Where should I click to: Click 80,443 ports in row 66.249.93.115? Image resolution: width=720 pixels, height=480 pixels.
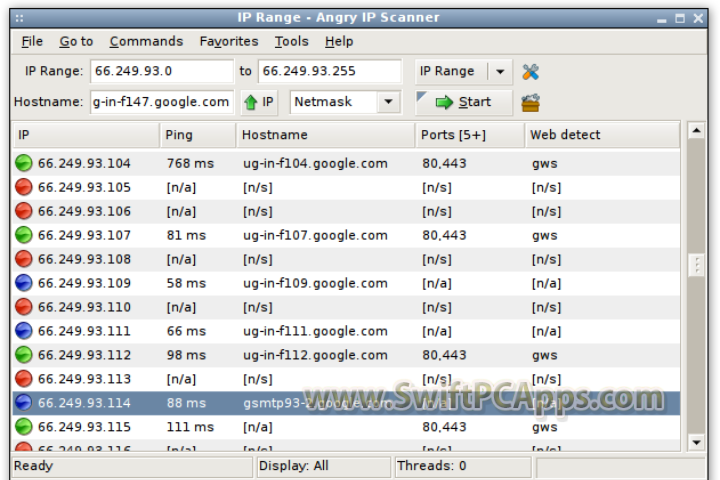444,427
